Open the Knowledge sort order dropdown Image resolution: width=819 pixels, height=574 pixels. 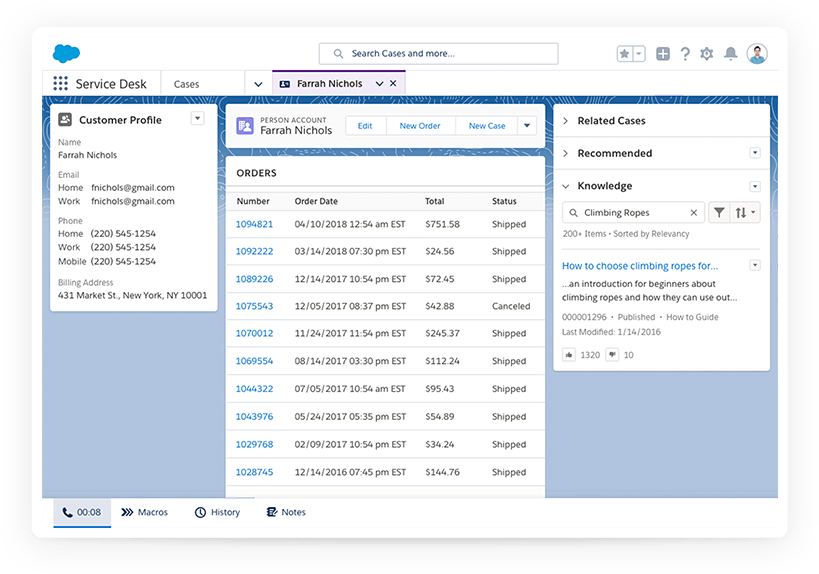point(746,213)
